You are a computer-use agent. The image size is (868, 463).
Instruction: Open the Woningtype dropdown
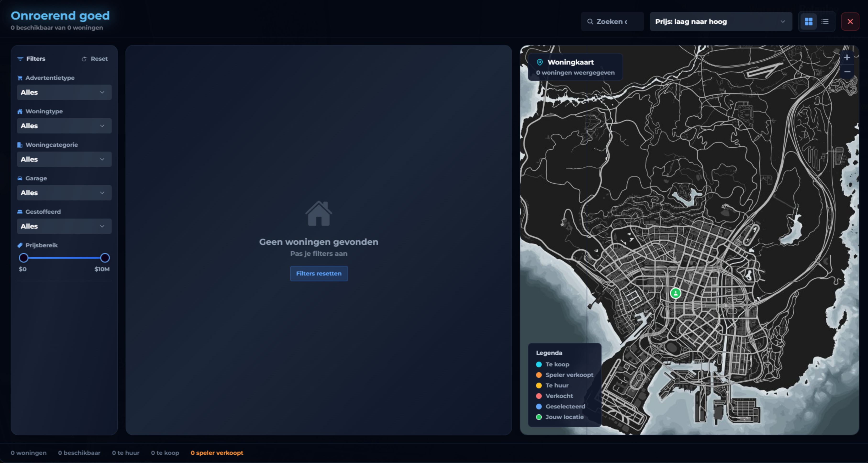[x=64, y=126]
